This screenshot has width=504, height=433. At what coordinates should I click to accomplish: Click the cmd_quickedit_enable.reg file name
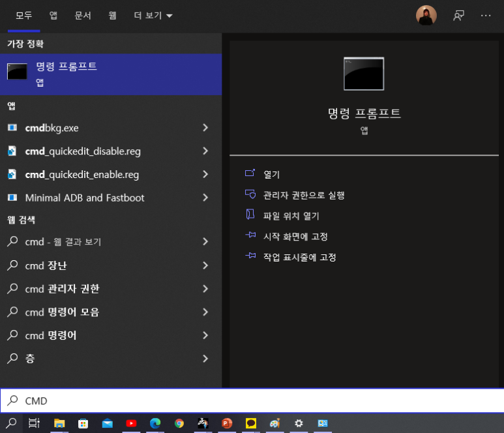[82, 175]
